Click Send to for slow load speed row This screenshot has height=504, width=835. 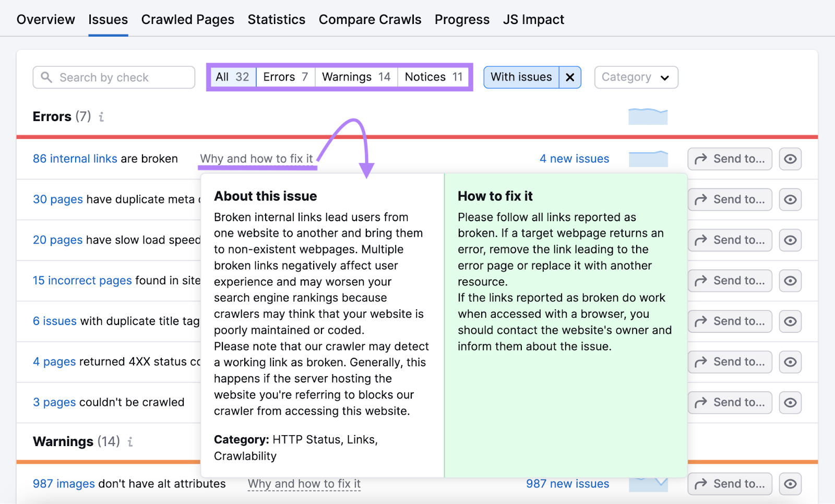(730, 240)
